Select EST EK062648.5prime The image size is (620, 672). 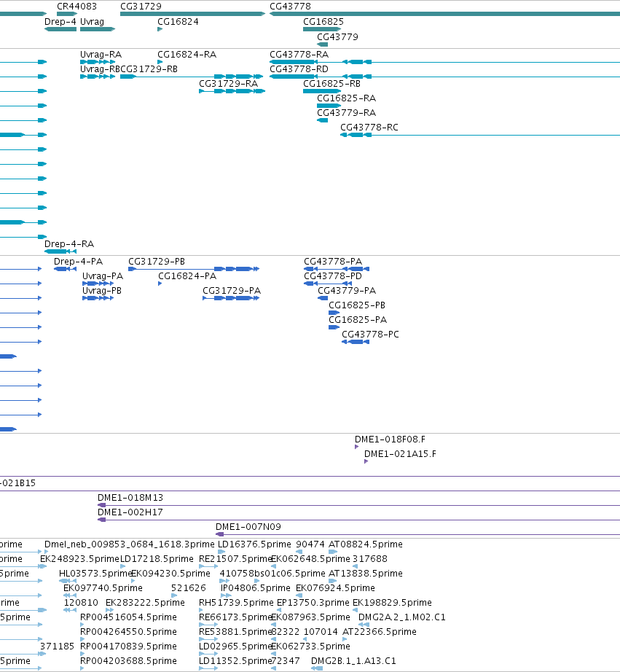tap(311, 559)
